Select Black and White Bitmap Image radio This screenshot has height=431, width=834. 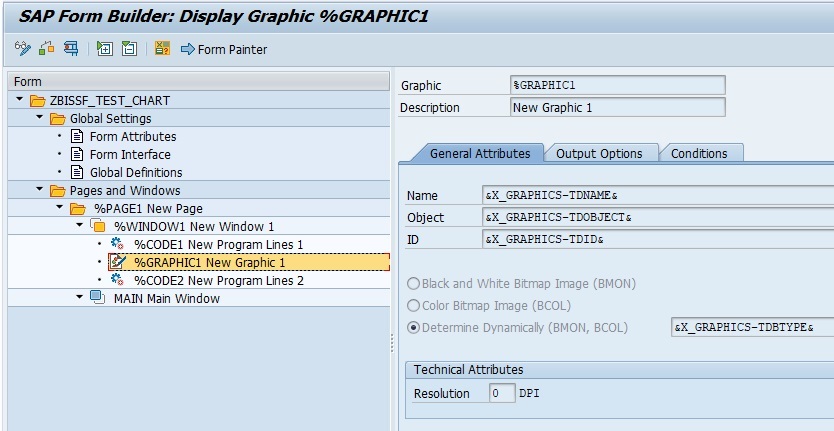tap(413, 284)
